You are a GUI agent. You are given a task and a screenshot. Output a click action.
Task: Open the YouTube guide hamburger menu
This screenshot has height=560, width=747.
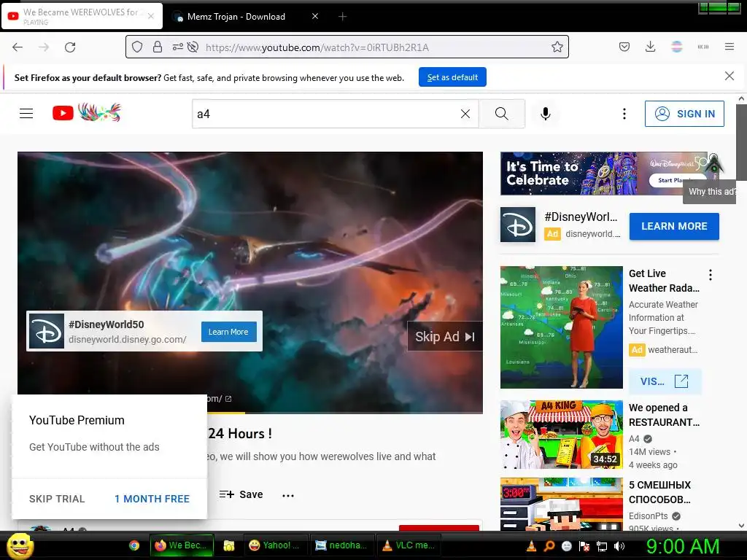tap(26, 113)
